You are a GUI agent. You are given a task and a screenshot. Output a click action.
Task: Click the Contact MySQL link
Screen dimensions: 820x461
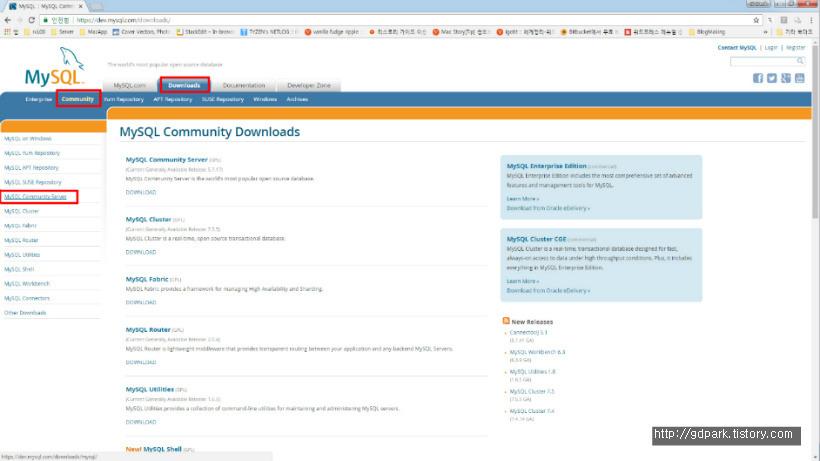coord(737,48)
